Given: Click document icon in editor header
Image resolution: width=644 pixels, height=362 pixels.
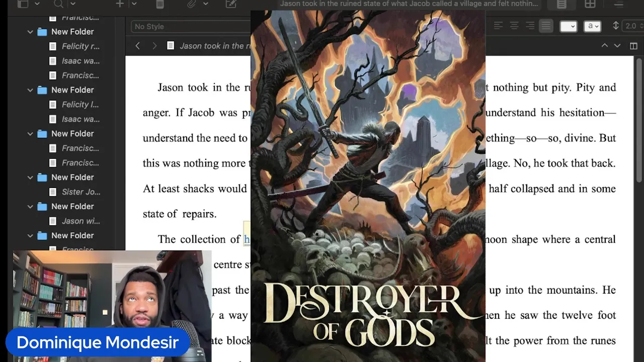Looking at the screenshot, I should coord(171,45).
